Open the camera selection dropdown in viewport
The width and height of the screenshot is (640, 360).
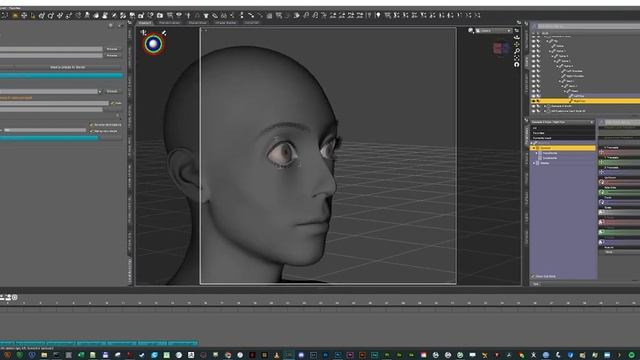tap(493, 31)
